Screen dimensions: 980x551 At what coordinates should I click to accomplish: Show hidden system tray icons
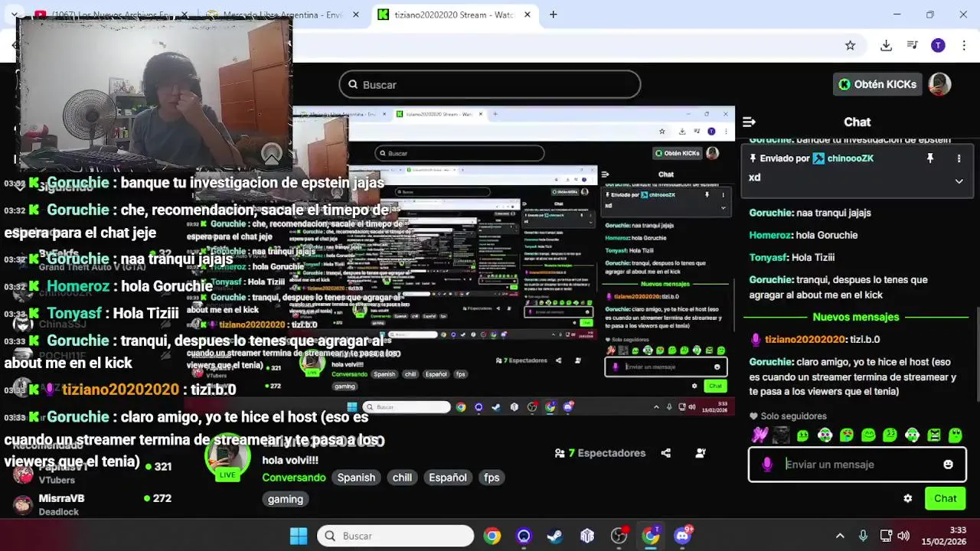[x=840, y=536]
